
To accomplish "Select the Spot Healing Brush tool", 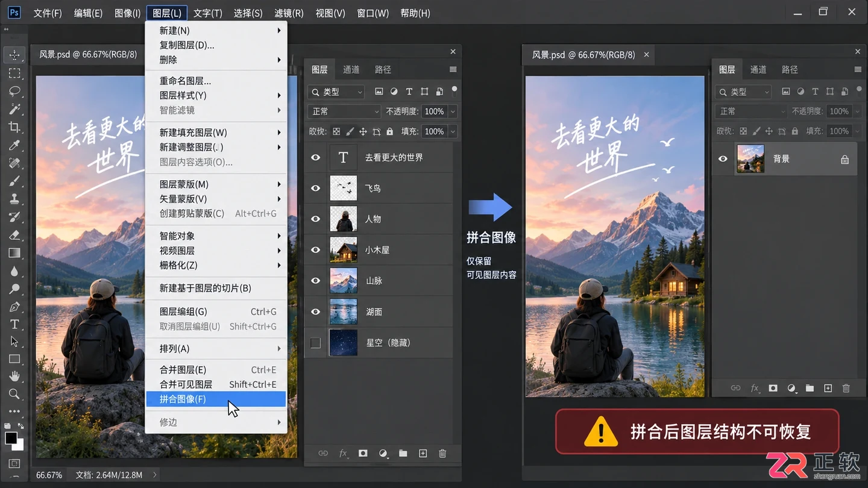I will click(x=14, y=163).
